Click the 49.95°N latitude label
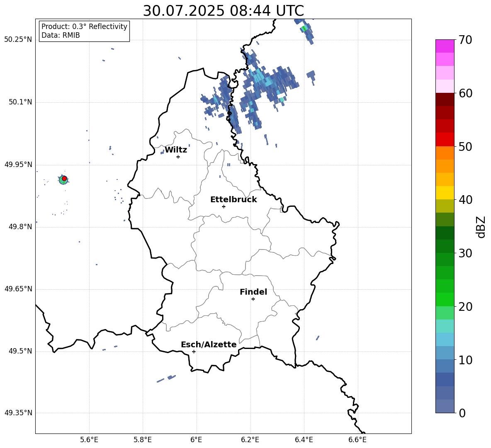 click(x=18, y=165)
